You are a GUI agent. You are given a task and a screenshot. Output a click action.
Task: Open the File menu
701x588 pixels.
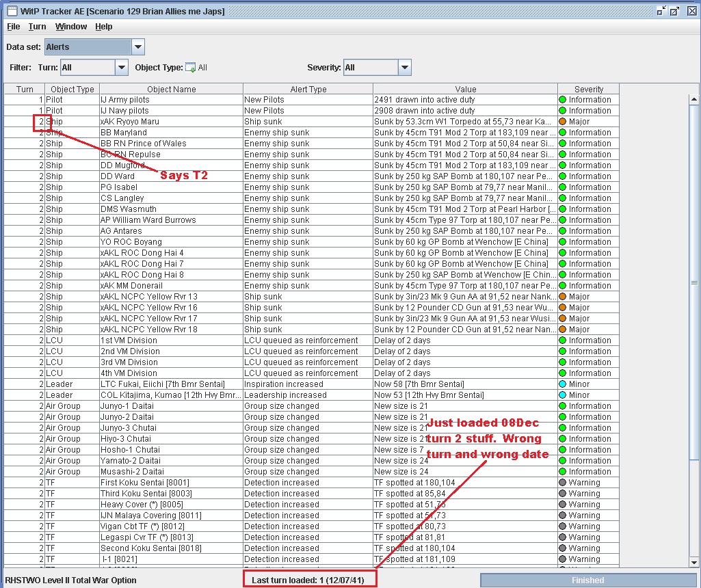(x=14, y=27)
